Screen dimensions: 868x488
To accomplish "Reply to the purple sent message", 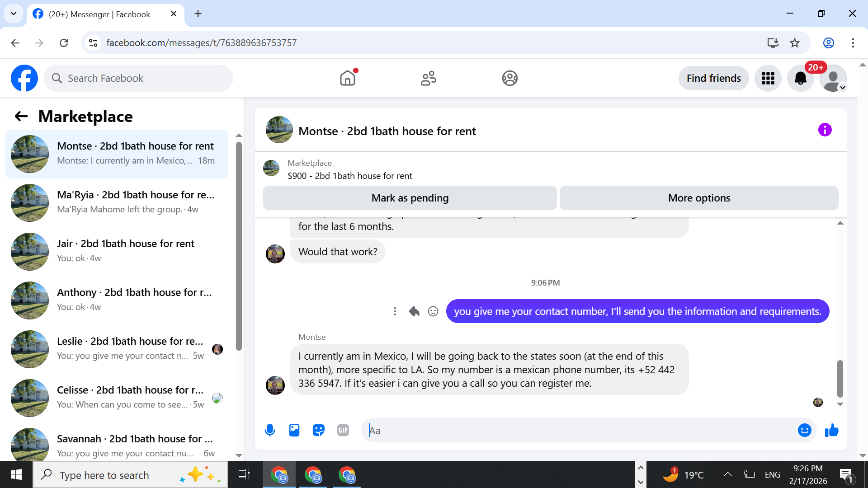I will point(414,311).
